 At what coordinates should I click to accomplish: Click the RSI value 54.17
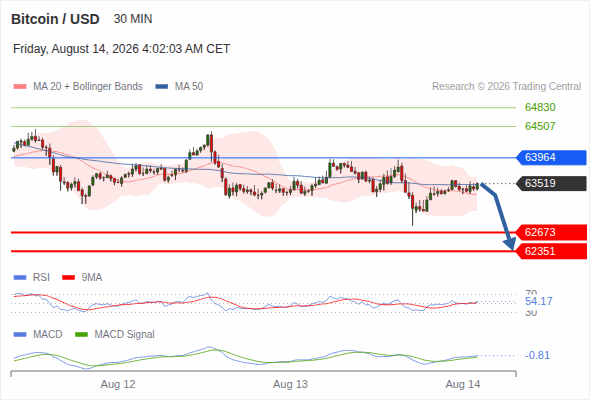[539, 301]
